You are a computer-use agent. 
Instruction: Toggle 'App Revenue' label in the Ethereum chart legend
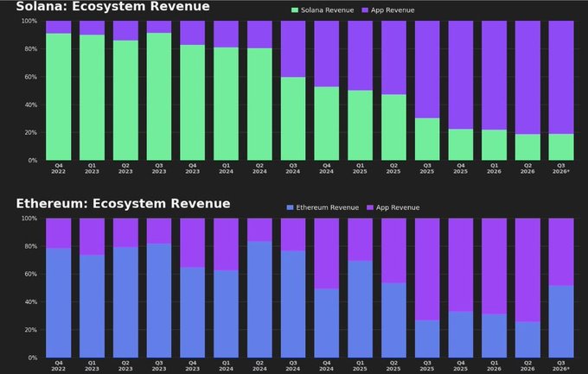(x=398, y=207)
